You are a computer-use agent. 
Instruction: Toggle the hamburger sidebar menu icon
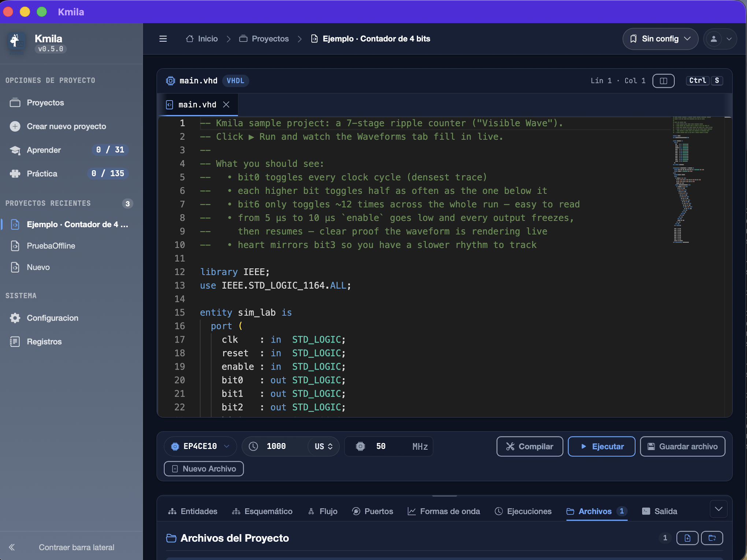point(163,39)
